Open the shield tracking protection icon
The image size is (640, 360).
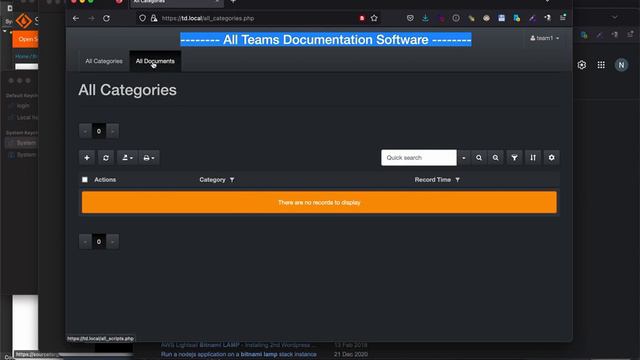click(x=142, y=18)
